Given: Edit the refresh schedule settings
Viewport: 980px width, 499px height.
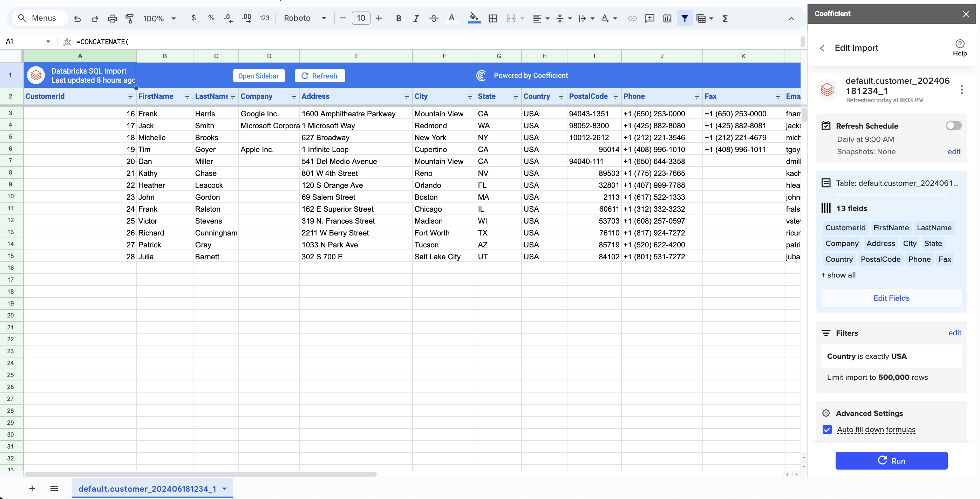Looking at the screenshot, I should pyautogui.click(x=954, y=152).
